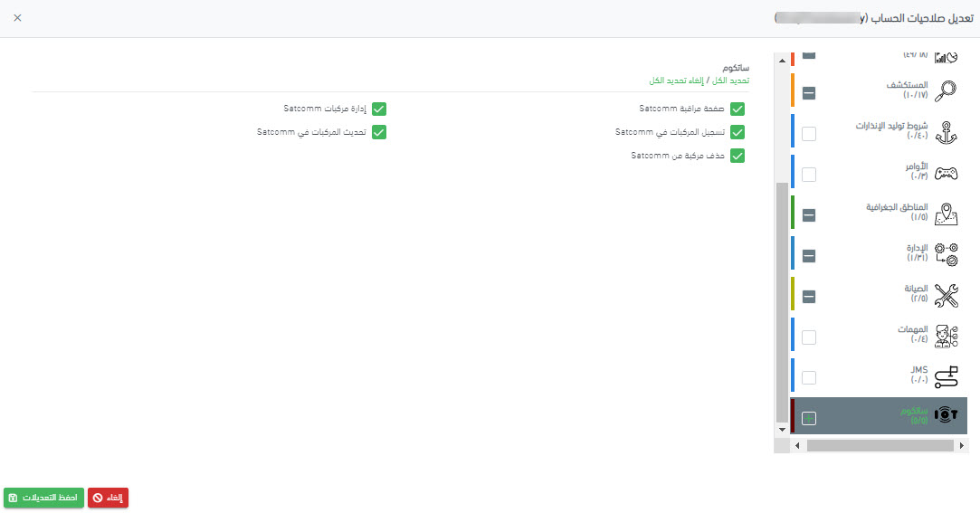Select the highlighted ساتكوم category row

(x=878, y=416)
